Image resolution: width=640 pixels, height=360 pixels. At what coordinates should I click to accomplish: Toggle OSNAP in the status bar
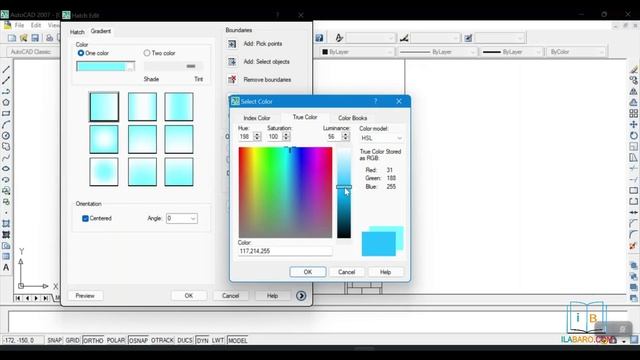(x=138, y=340)
